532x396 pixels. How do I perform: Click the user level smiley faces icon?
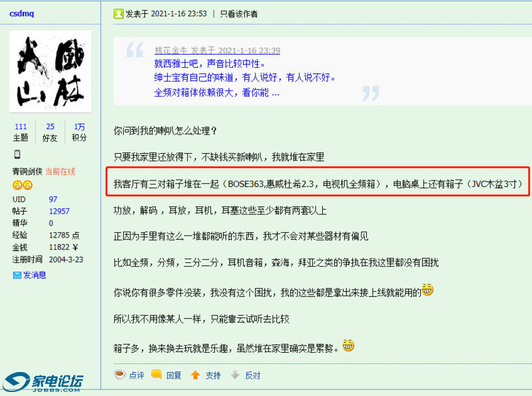coord(23,185)
